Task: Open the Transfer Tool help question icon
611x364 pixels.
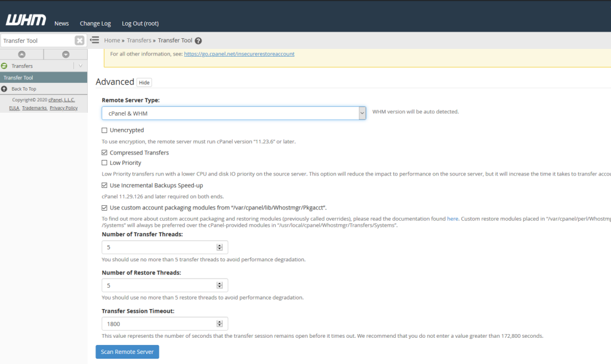Action: pos(198,41)
